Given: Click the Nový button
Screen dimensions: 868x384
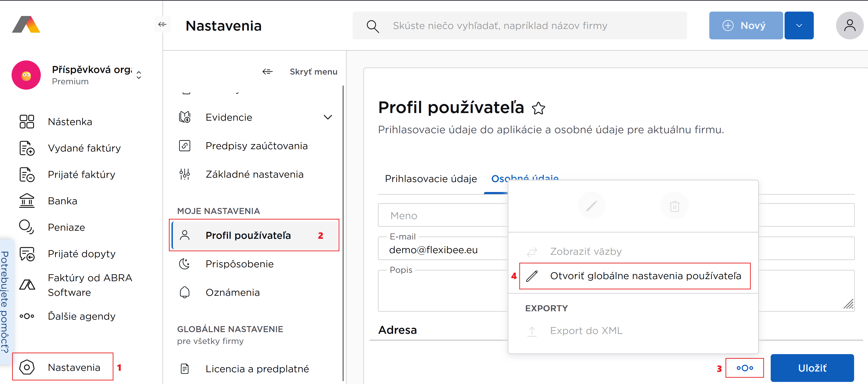Looking at the screenshot, I should pyautogui.click(x=745, y=26).
